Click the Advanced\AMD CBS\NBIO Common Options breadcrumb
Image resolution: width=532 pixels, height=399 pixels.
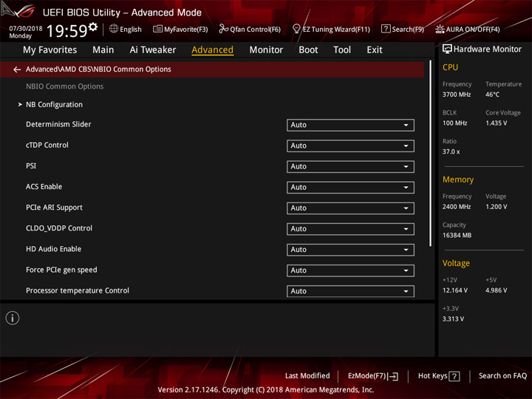point(98,69)
